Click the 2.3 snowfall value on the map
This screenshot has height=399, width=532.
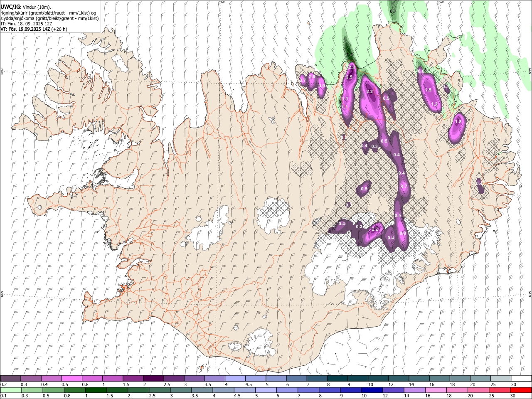tap(352, 67)
